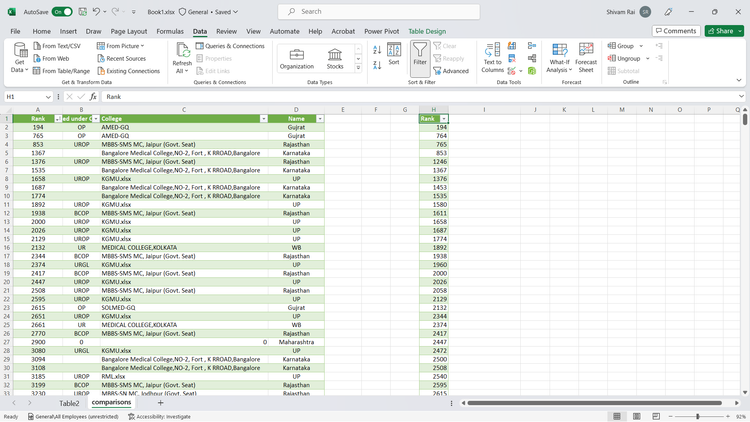This screenshot has height=422, width=750.
Task: Open the Get Data menu
Action: tap(20, 57)
